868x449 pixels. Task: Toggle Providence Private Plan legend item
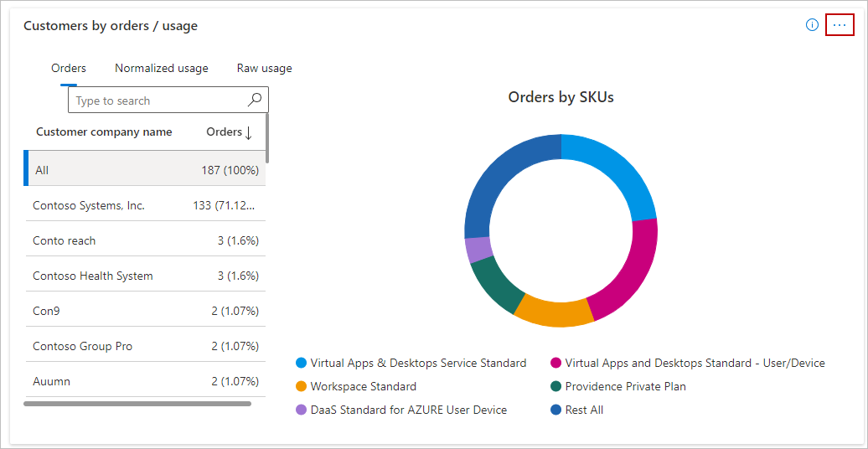coord(617,386)
